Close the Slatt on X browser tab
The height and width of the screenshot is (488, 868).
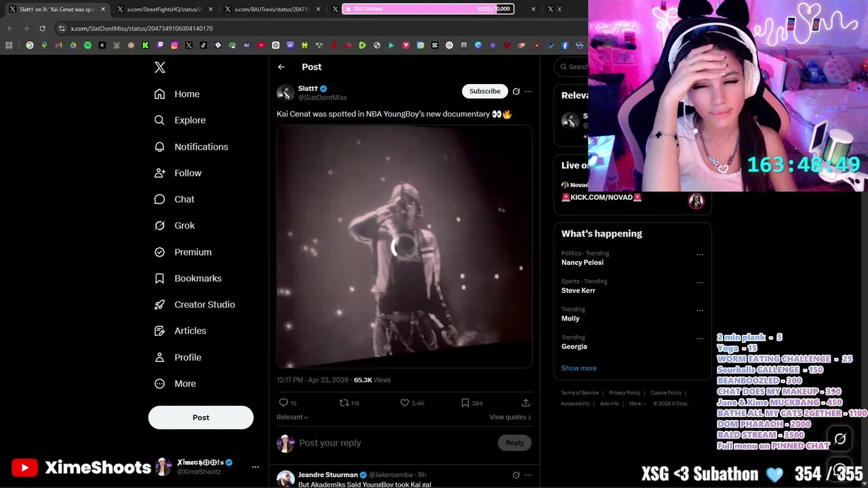point(103,9)
